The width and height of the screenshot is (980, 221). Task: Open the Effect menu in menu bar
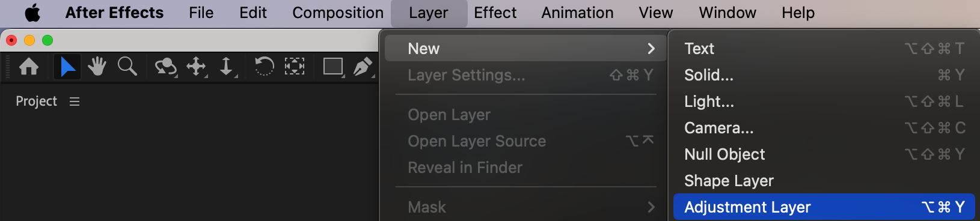tap(495, 13)
